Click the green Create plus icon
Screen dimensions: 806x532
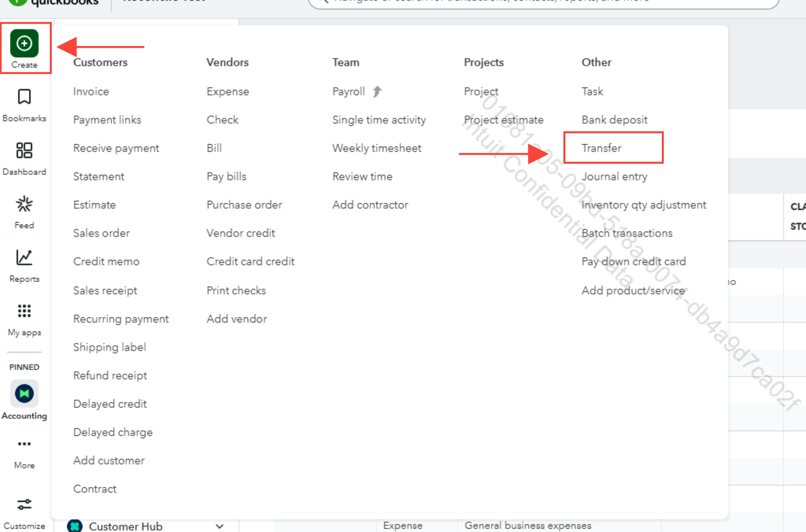pyautogui.click(x=24, y=44)
